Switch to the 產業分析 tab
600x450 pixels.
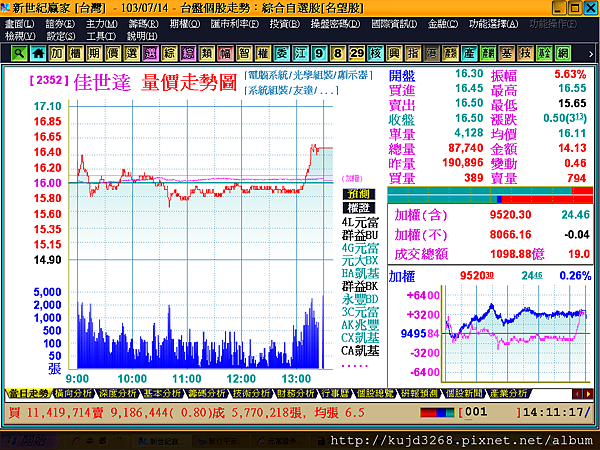(509, 393)
